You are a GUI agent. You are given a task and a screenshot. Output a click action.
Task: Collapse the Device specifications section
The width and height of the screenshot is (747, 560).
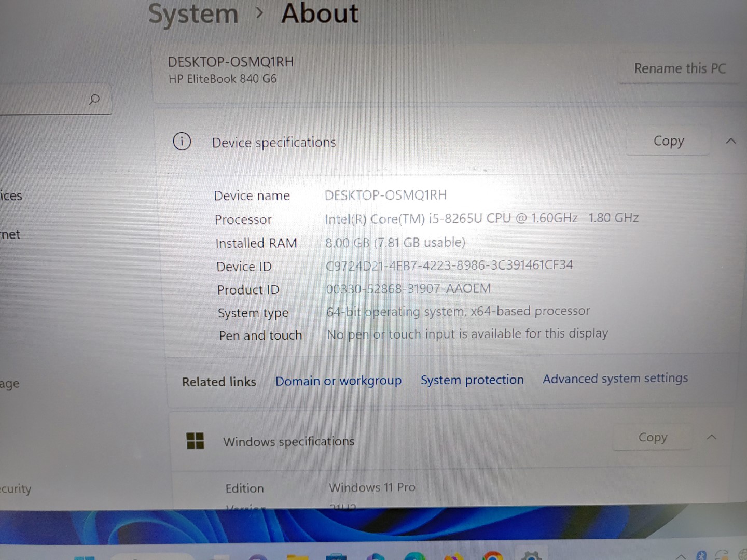[731, 141]
